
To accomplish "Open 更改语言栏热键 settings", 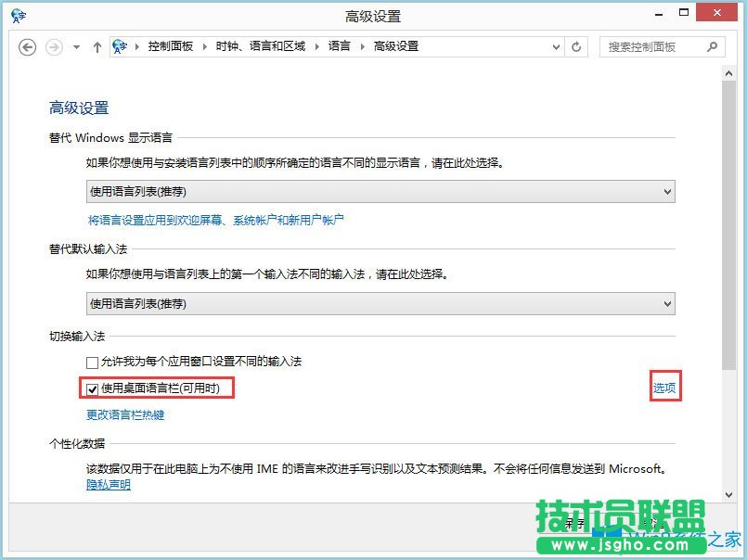I will 125,415.
